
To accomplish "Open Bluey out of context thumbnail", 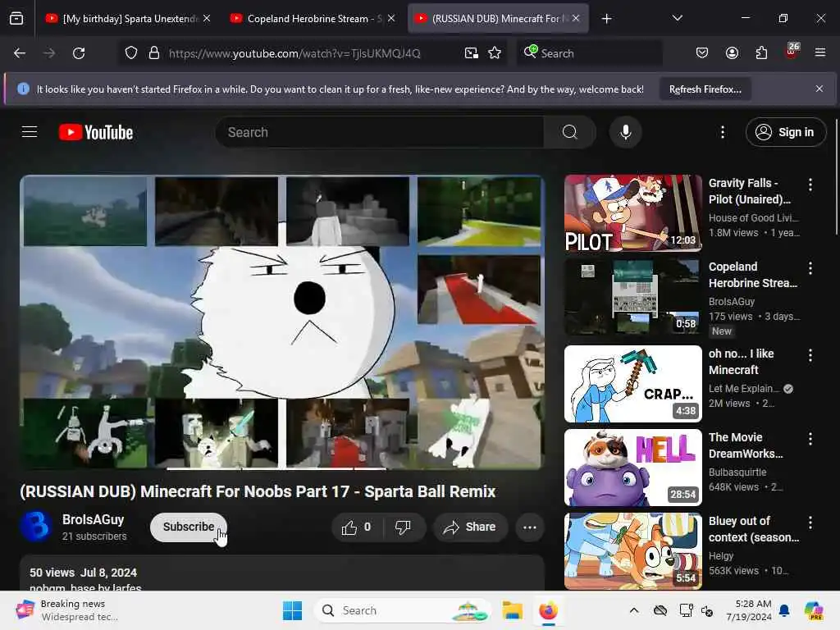I will click(x=633, y=551).
